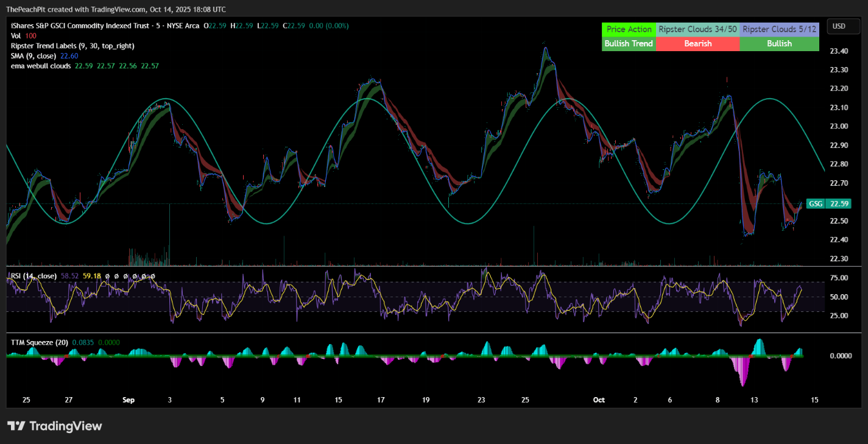Click the SMA (9, close) legend

click(35, 55)
